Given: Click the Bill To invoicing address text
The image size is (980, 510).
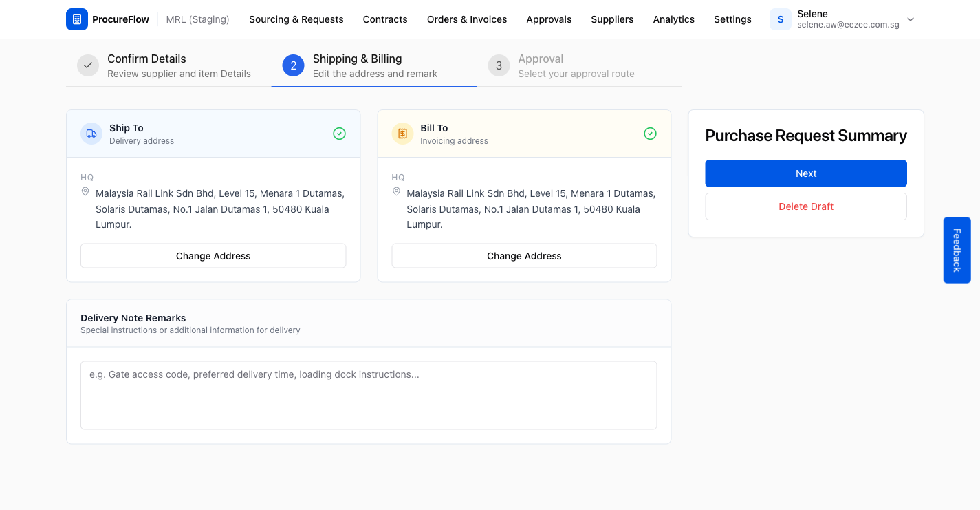Looking at the screenshot, I should [531, 209].
